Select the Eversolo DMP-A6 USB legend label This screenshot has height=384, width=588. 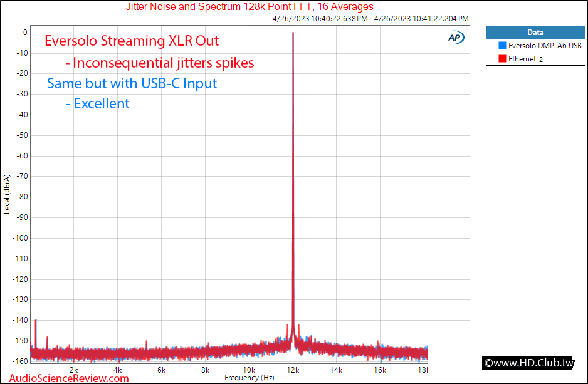click(x=545, y=46)
